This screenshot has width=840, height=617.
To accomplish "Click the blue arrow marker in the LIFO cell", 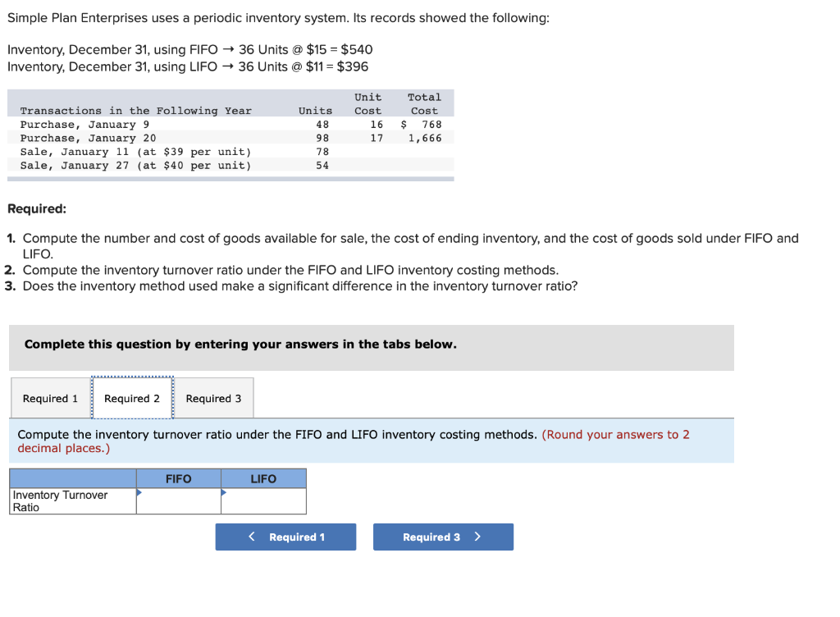I will pyautogui.click(x=225, y=491).
